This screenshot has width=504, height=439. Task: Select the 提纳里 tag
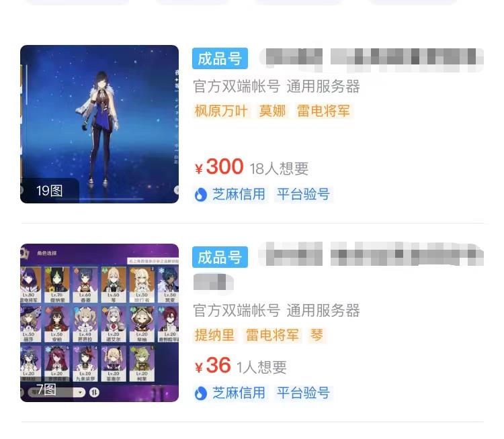(214, 335)
